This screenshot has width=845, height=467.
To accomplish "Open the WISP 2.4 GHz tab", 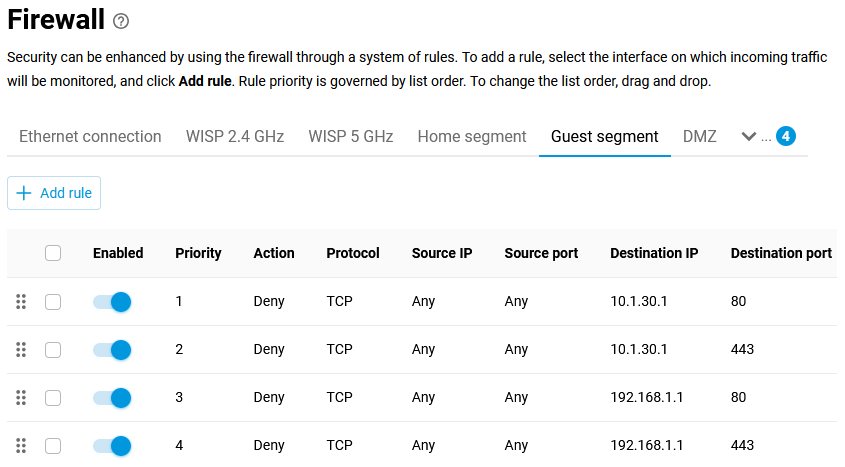I will tap(235, 136).
